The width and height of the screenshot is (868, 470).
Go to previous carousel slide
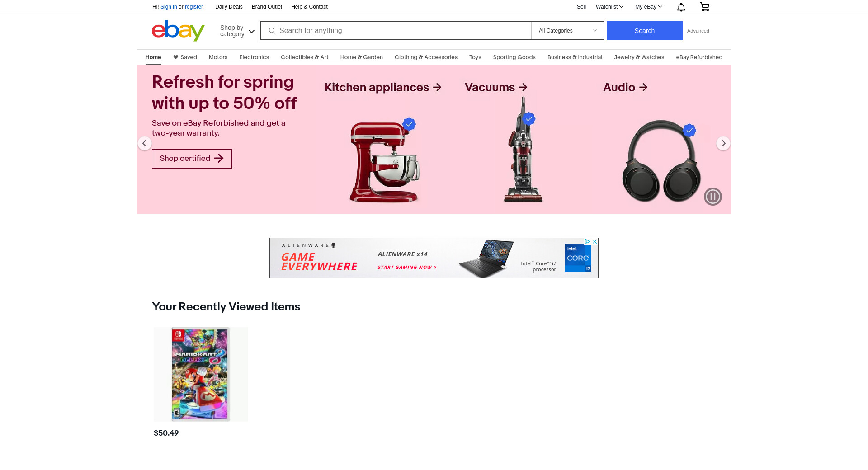tap(145, 143)
